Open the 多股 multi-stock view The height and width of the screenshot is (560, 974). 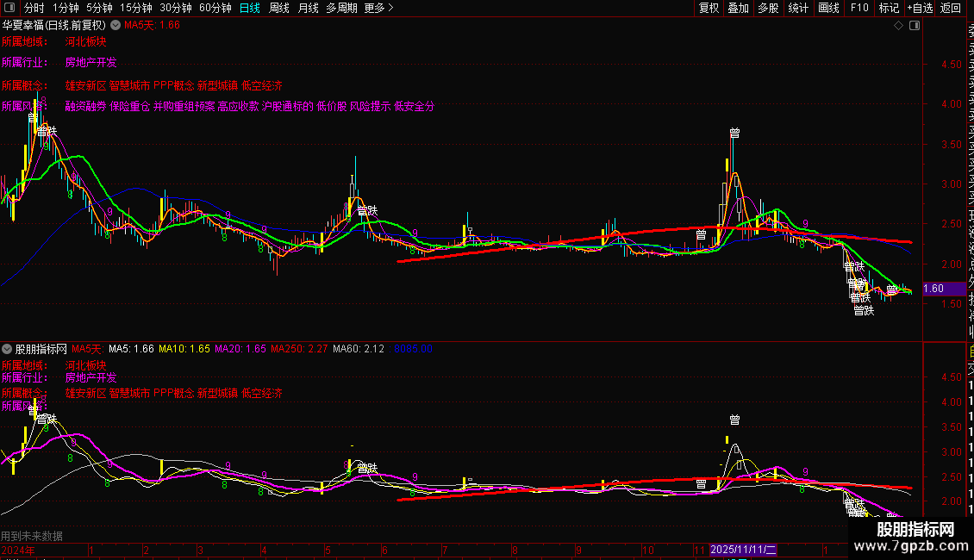[768, 8]
